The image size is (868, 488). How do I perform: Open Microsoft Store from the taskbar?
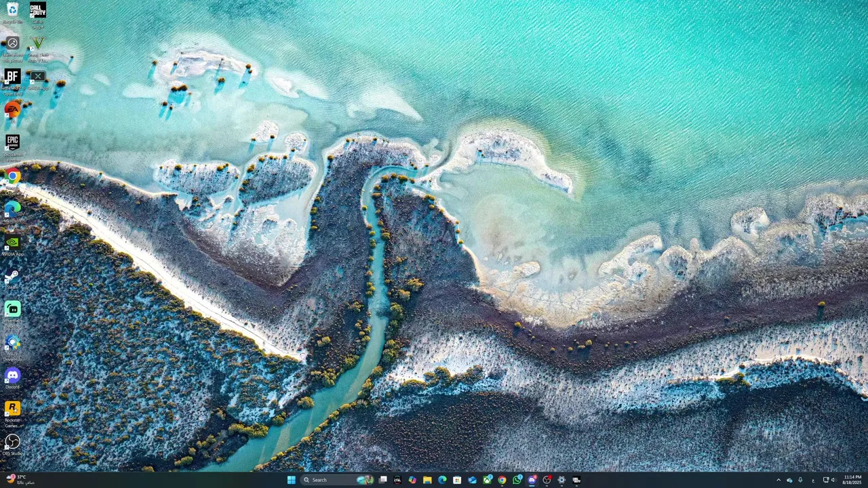point(457,480)
